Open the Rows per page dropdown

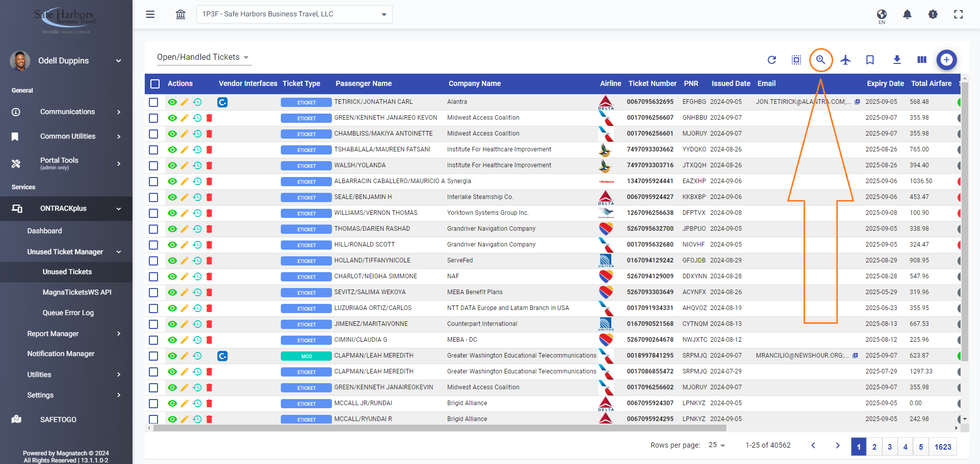(717, 445)
